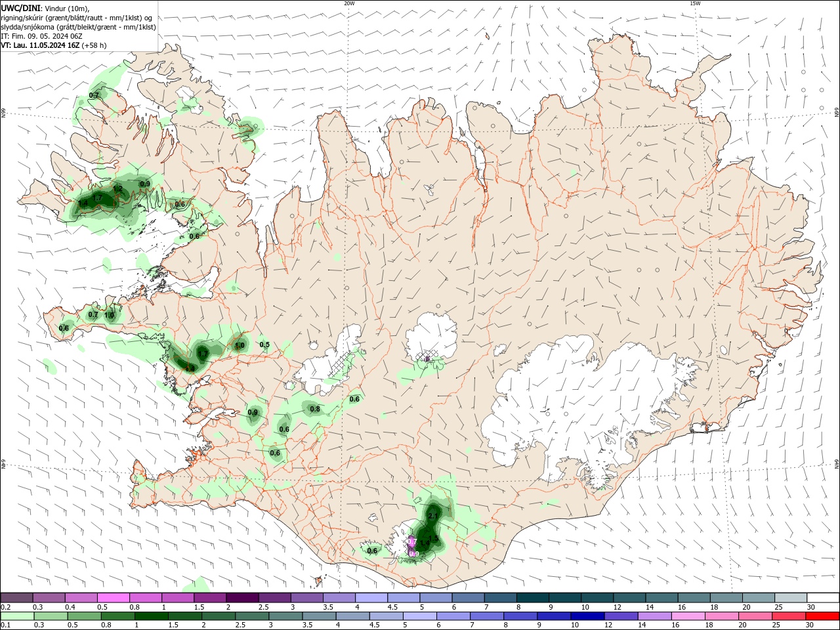Image resolution: width=840 pixels, height=630 pixels.
Task: Click the '0.6' value on Snæfellsnes peninsula tip
Action: (x=64, y=328)
